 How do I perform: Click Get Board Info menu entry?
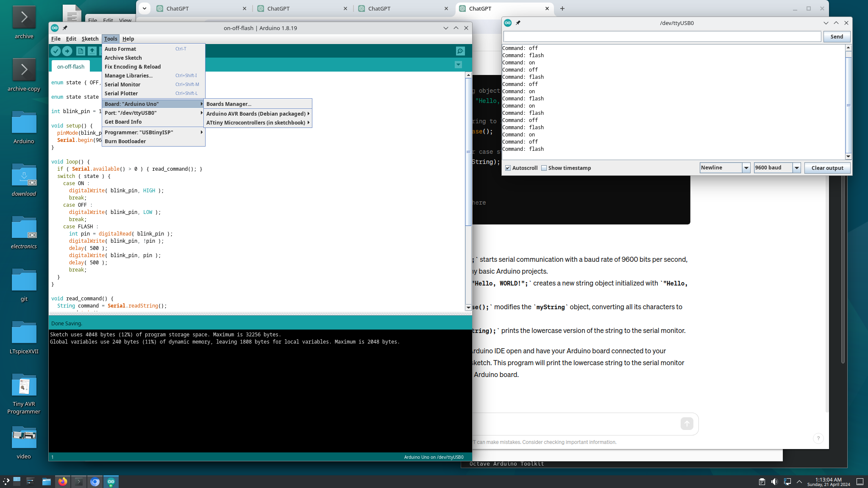click(153, 122)
